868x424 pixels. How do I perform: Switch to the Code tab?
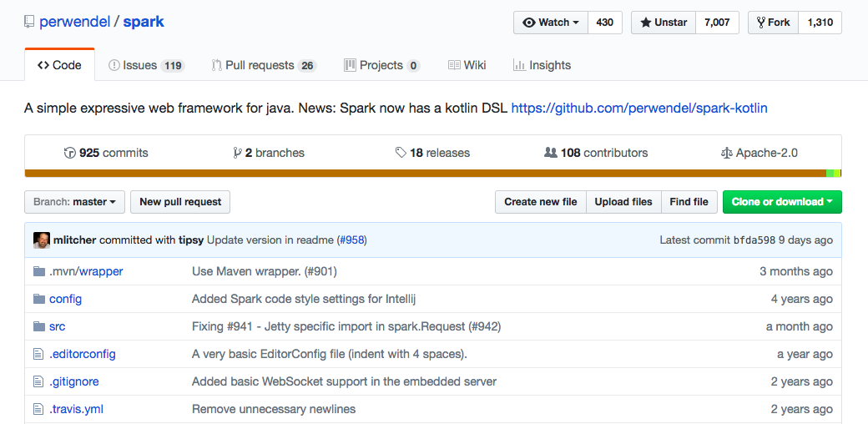(60, 65)
